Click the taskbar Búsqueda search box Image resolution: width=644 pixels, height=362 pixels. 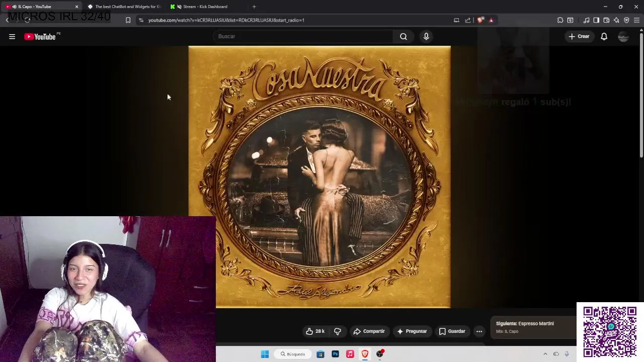[293, 354]
